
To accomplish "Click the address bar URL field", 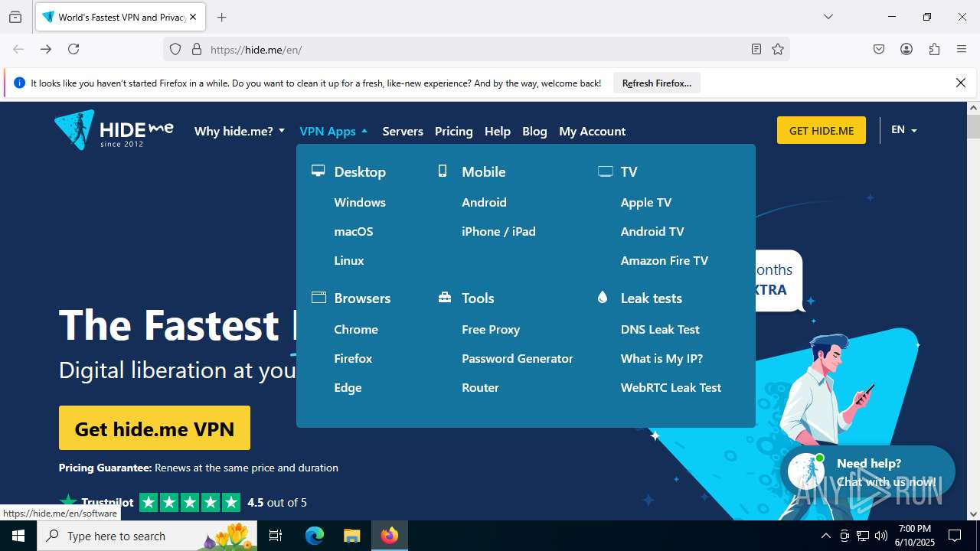I will pyautogui.click(x=475, y=49).
